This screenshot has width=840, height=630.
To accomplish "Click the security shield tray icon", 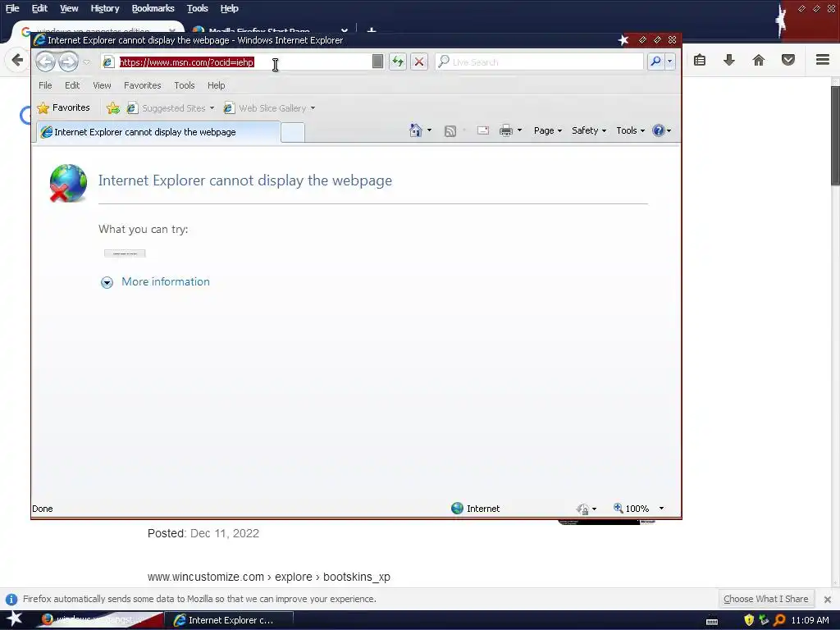I will tap(750, 620).
